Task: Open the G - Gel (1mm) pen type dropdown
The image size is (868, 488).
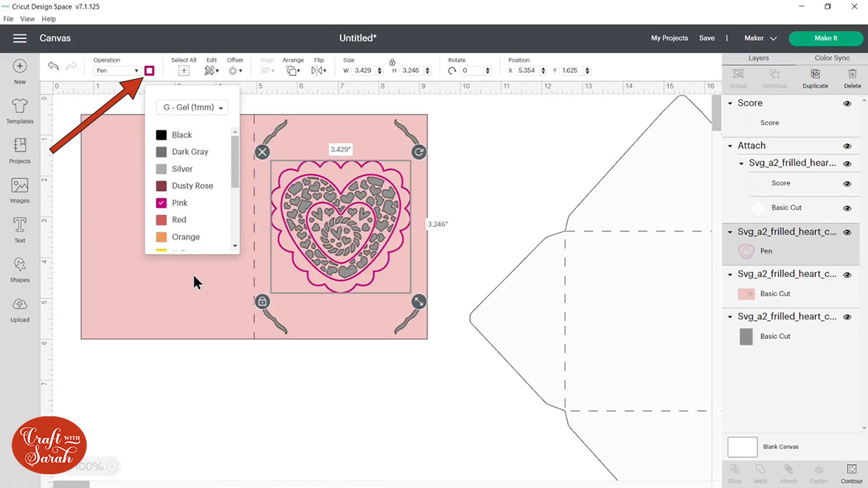Action: pos(192,107)
